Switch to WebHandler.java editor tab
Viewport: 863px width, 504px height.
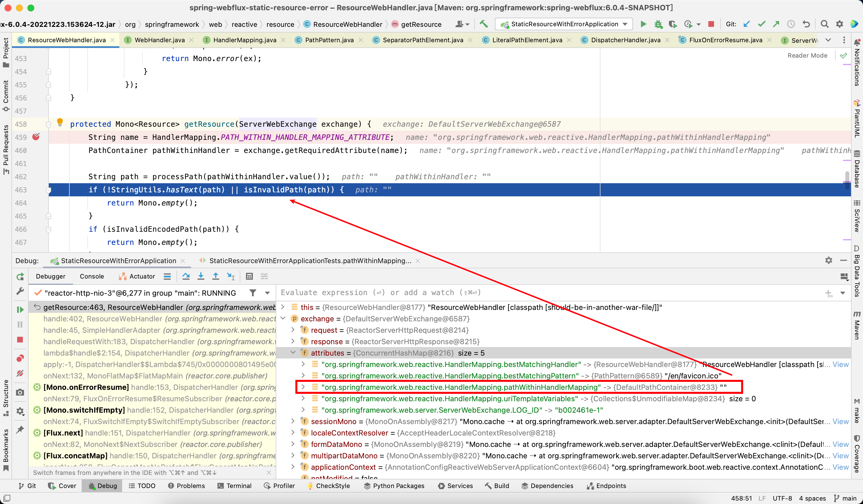(x=159, y=40)
